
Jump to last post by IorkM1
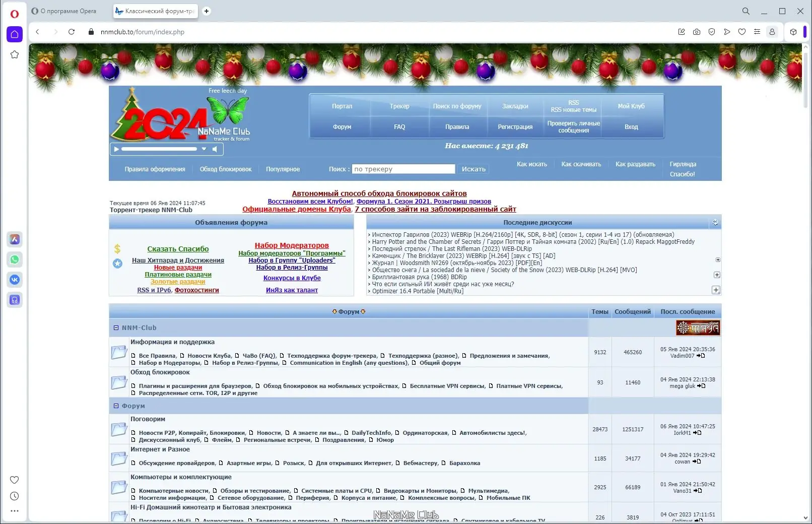click(x=697, y=433)
